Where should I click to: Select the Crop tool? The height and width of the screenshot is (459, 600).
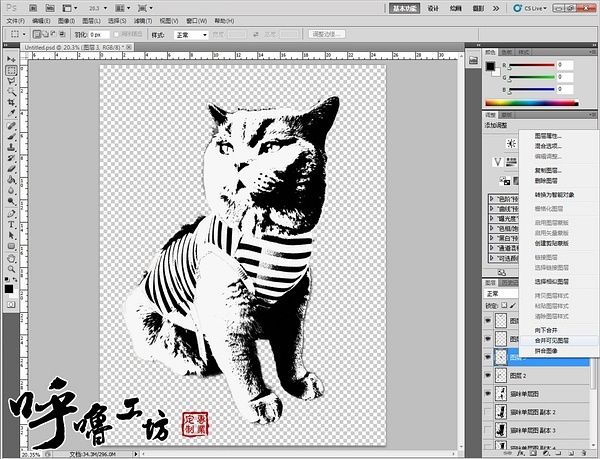point(11,103)
